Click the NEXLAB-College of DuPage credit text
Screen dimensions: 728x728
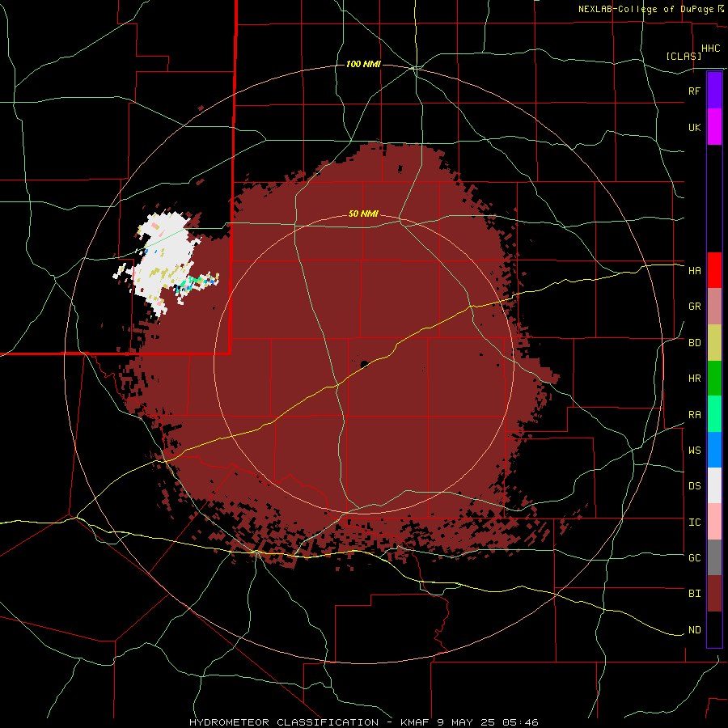coord(645,9)
